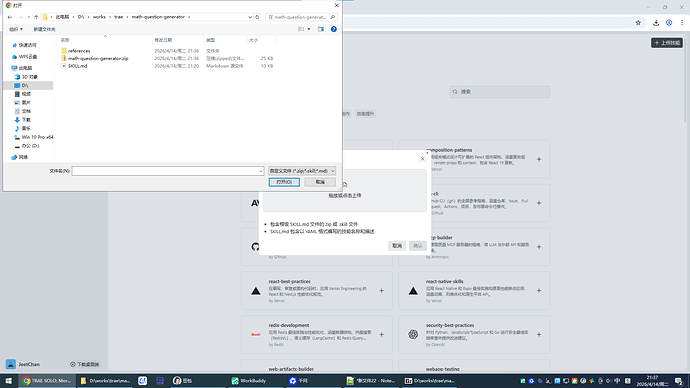
Task: Expand the address bar history dropdown
Action: pyautogui.click(x=250, y=17)
